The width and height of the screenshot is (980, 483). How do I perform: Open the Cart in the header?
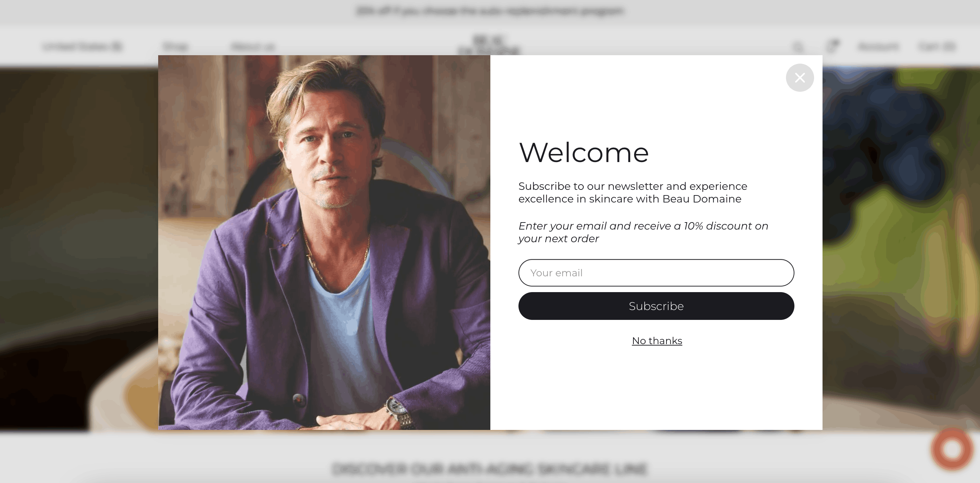[x=937, y=46]
